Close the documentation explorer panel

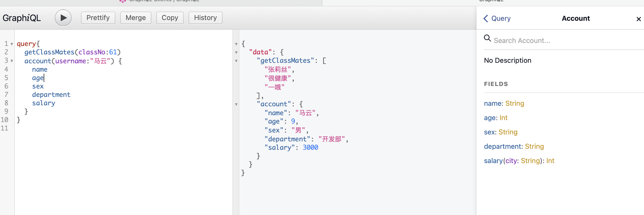coord(639,19)
